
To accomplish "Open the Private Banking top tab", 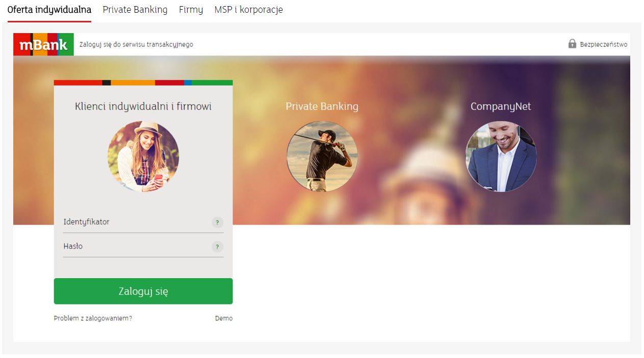I will (135, 10).
